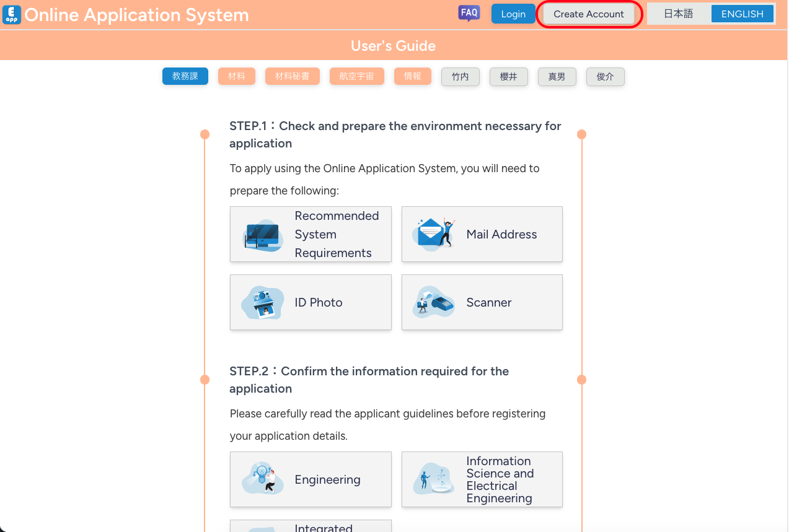This screenshot has height=532, width=789.
Task: Open Recommended System Requirements card
Action: click(x=311, y=234)
